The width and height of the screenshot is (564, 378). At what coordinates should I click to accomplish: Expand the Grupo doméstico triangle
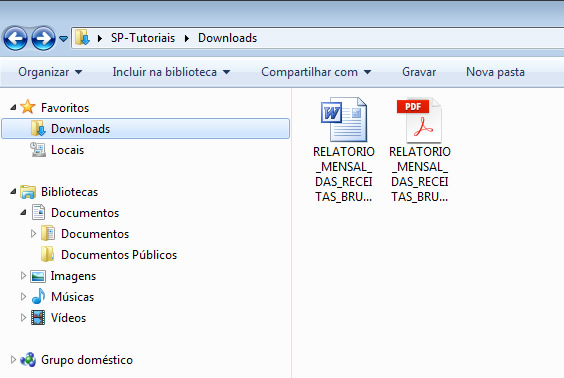pos(13,359)
